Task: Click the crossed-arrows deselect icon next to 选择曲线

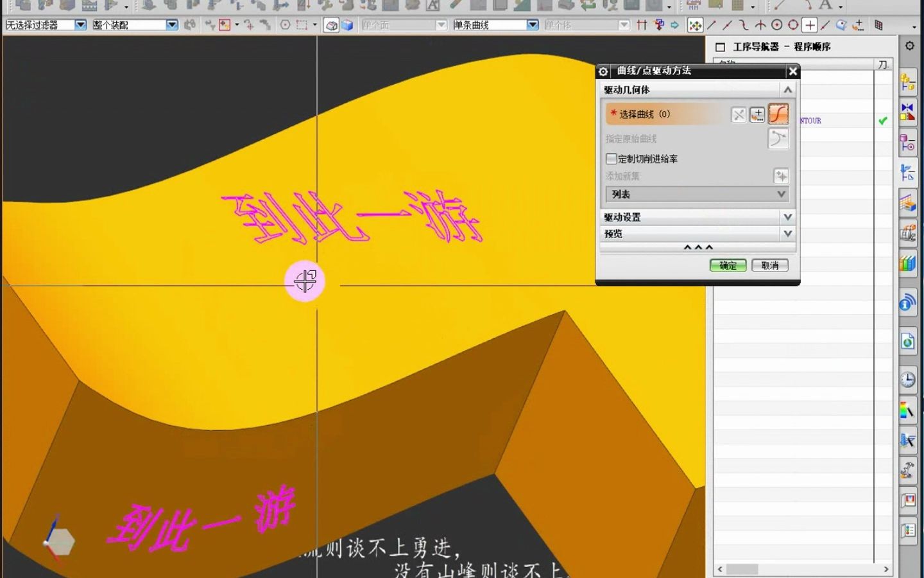Action: (739, 114)
